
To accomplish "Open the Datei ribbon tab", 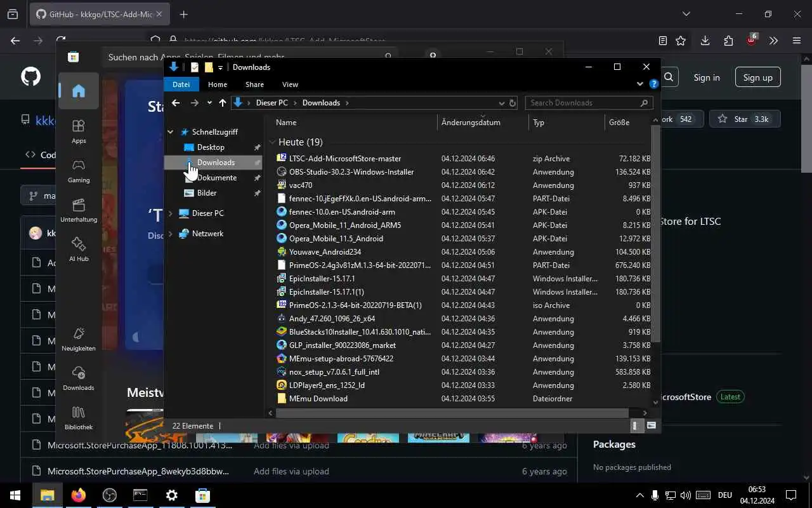I will coord(181,84).
